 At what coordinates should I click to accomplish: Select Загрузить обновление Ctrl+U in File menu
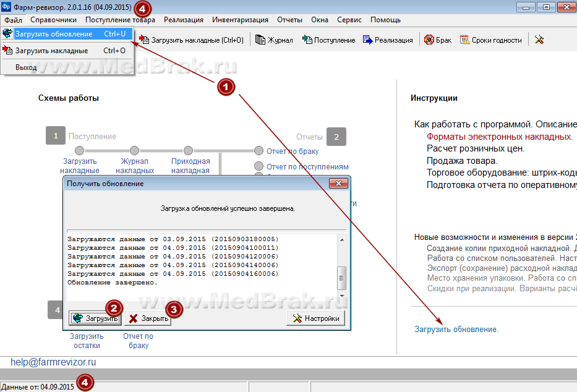pyautogui.click(x=67, y=34)
